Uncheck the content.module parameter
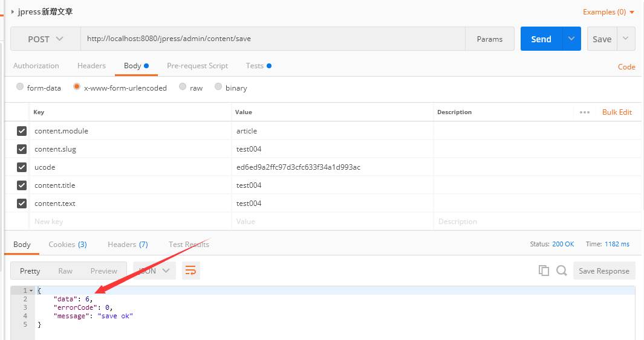 (x=22, y=131)
